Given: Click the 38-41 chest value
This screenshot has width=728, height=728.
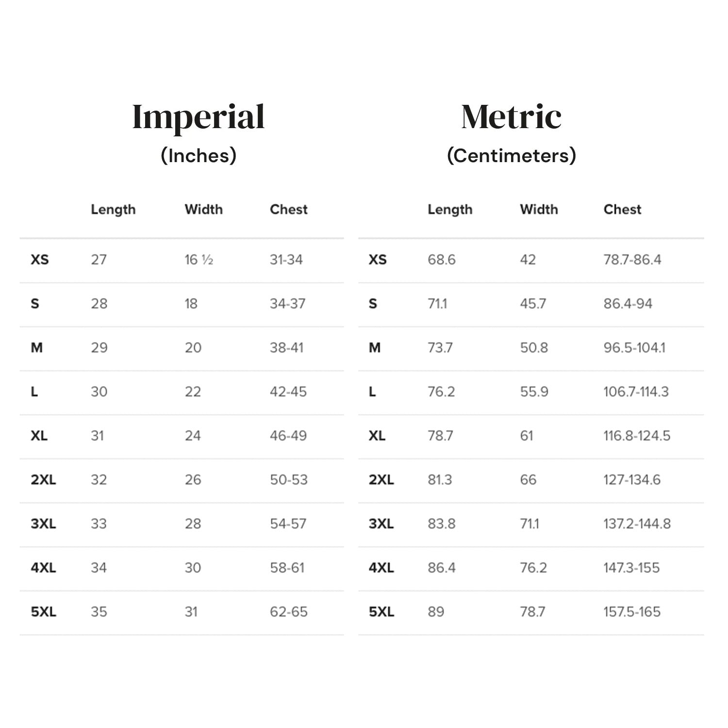Looking at the screenshot, I should coord(286,348).
